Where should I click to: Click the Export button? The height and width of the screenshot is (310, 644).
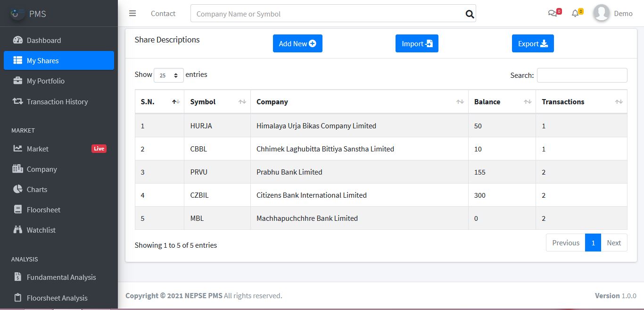tap(533, 43)
